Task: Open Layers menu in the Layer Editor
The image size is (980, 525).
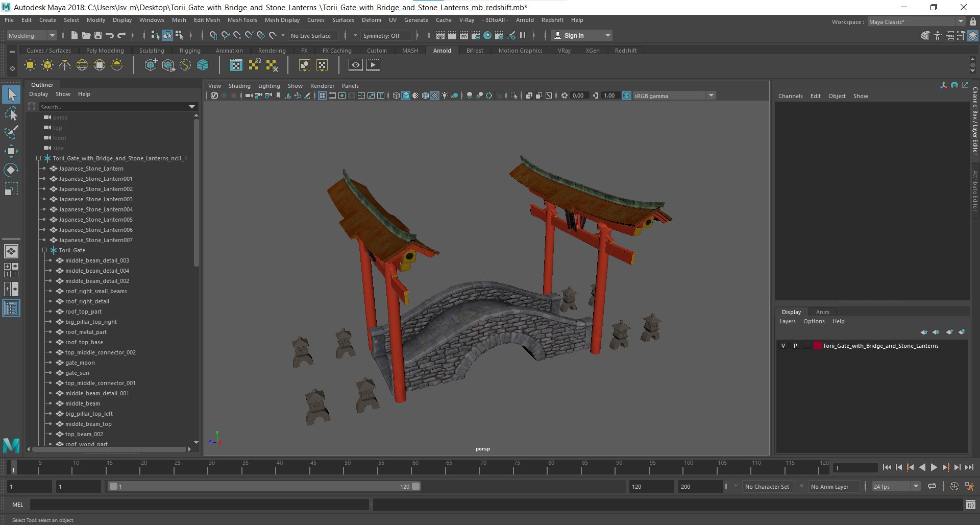Action: (x=788, y=321)
